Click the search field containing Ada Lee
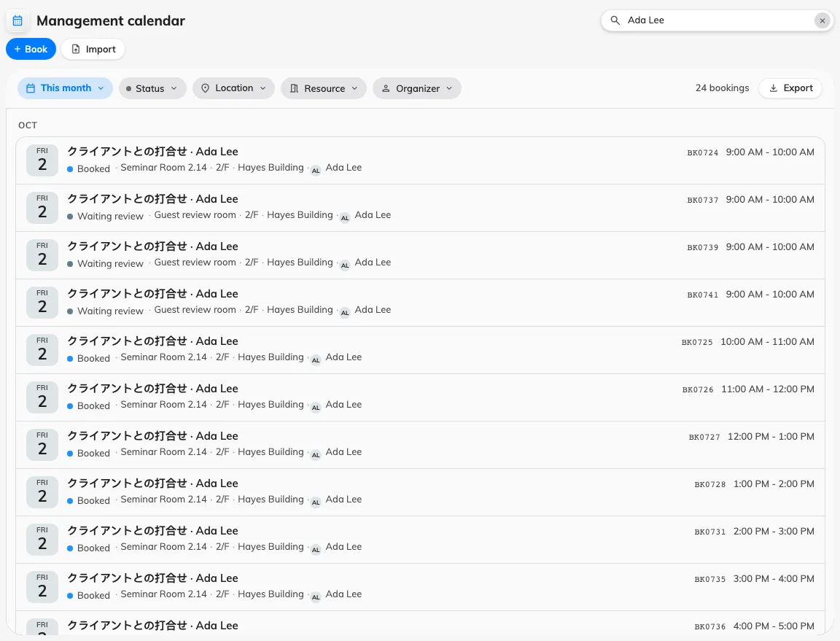Screen dimensions: 840x641 [717, 20]
